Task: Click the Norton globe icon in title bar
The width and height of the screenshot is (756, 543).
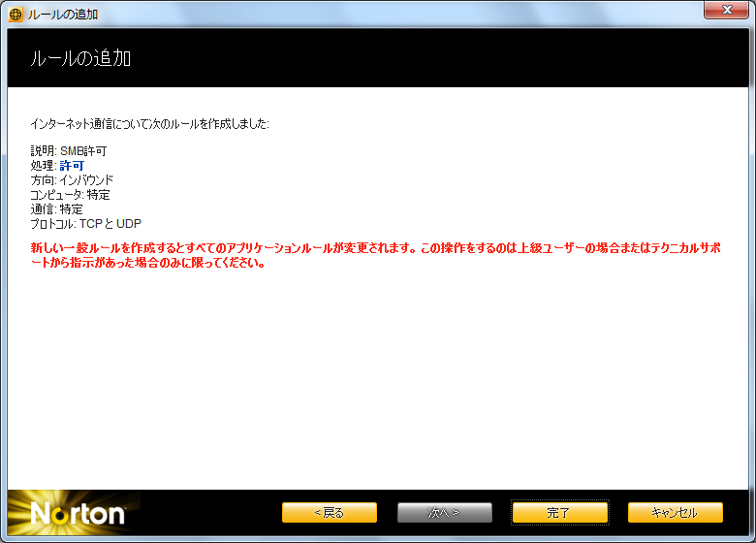Action: [x=15, y=15]
